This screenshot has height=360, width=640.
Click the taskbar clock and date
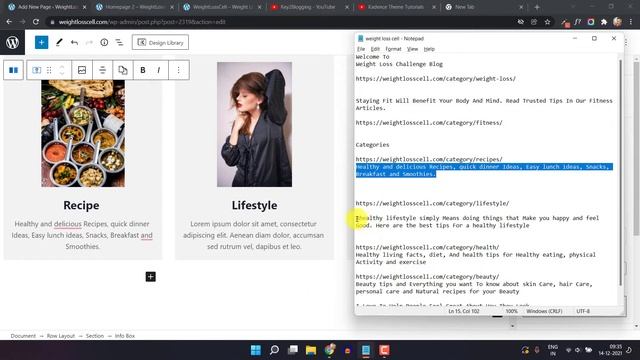[x=610, y=350]
